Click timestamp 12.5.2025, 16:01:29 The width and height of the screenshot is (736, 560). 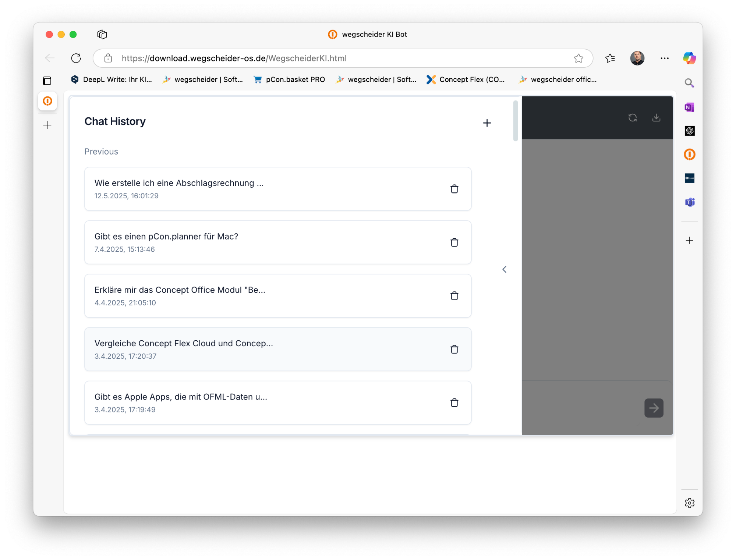pos(126,196)
